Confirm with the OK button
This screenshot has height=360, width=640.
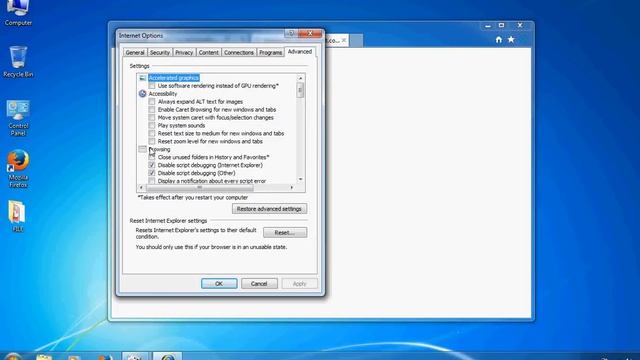[219, 284]
